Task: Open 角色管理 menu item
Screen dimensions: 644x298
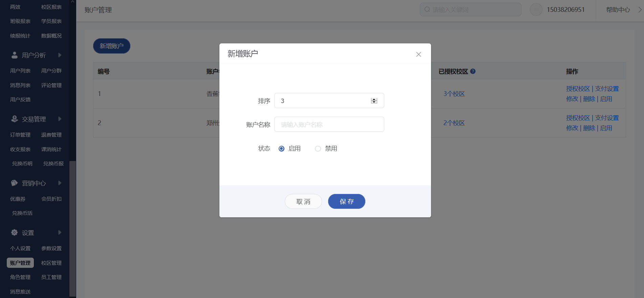Action: coord(20,277)
